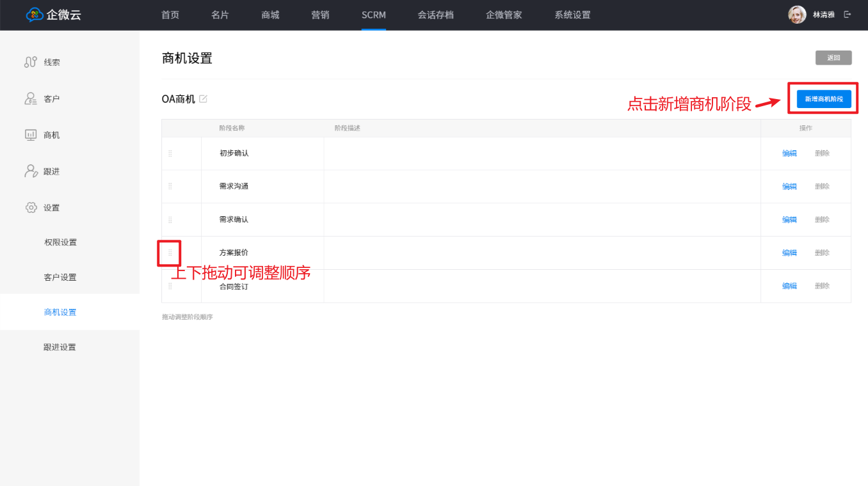Delete the 方案报价 stage
Screen dimensions: 868x486
[822, 253]
